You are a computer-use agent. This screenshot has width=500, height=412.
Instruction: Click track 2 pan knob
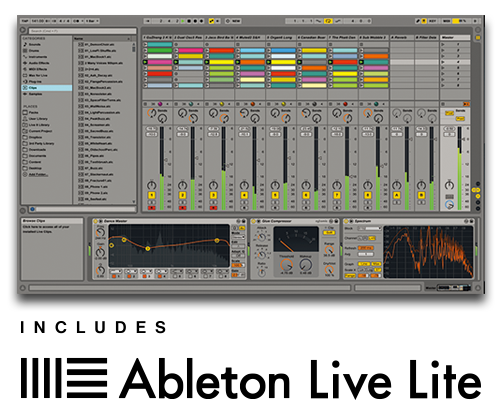(182, 185)
